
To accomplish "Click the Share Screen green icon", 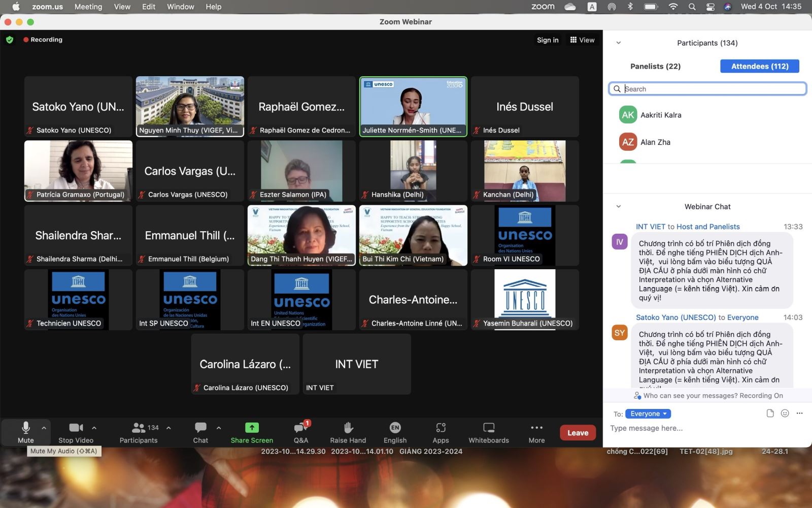I will pyautogui.click(x=252, y=428).
